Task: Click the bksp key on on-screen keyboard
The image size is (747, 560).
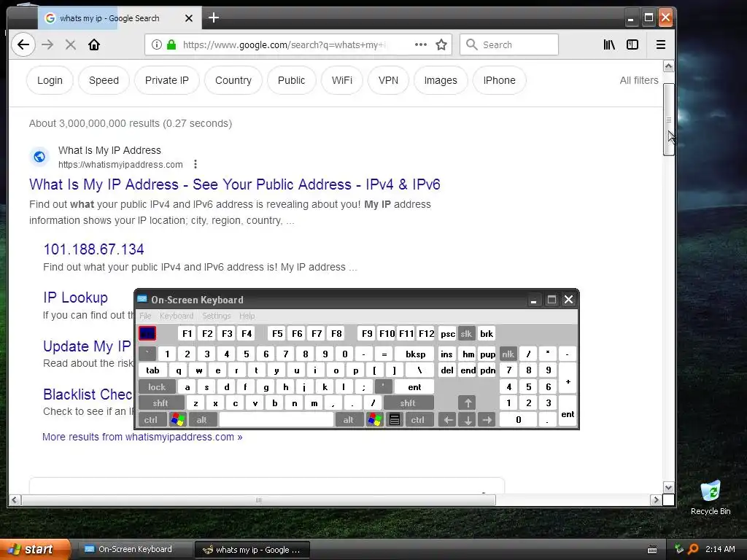Action: pos(415,354)
